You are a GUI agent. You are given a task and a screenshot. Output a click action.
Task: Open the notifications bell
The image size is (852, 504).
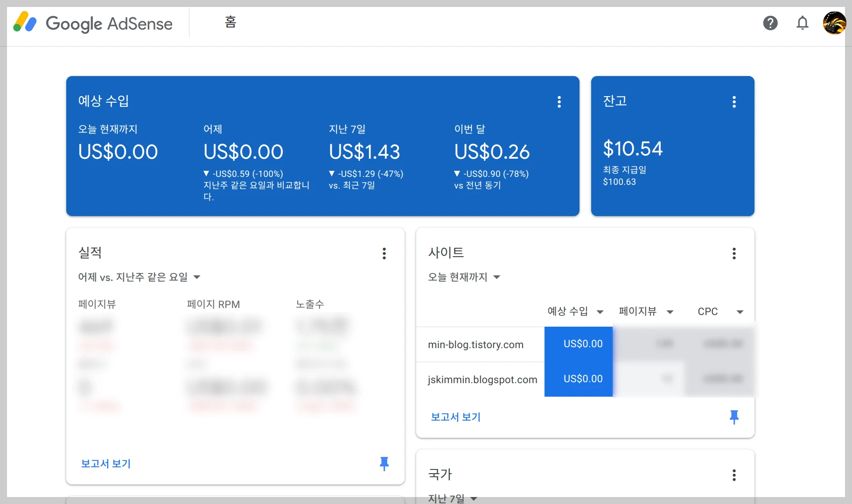[803, 23]
